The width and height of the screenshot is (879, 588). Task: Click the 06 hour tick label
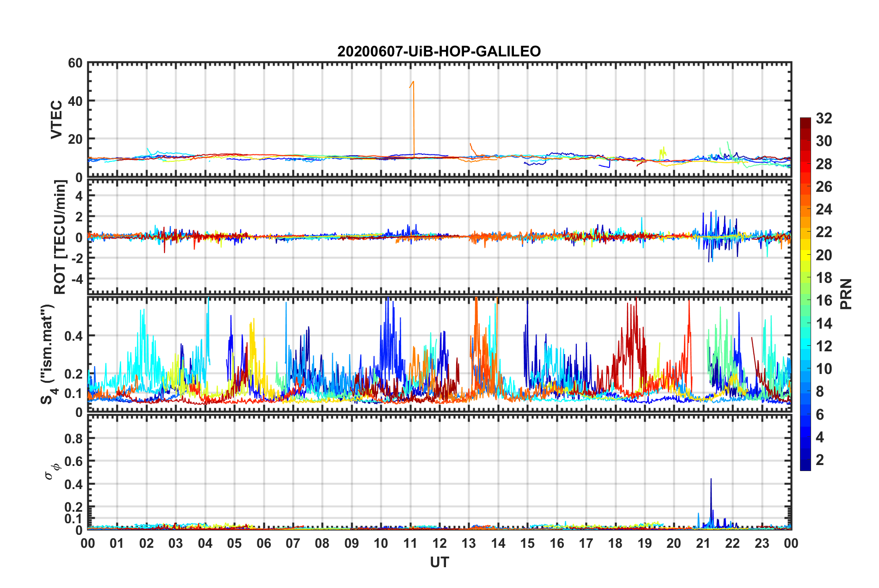(264, 543)
